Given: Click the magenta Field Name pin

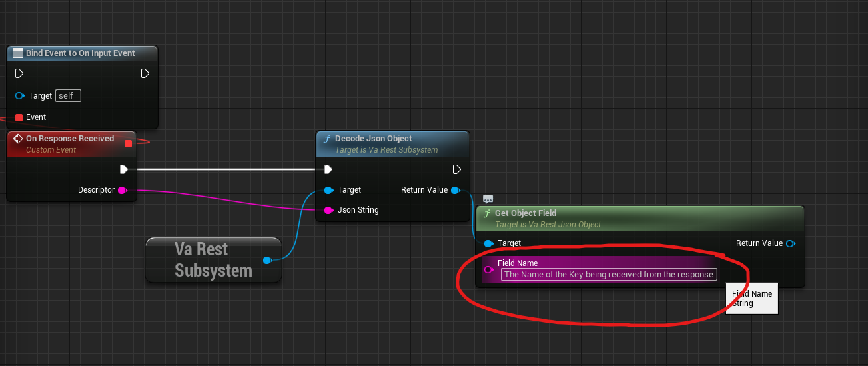Looking at the screenshot, I should tap(488, 269).
